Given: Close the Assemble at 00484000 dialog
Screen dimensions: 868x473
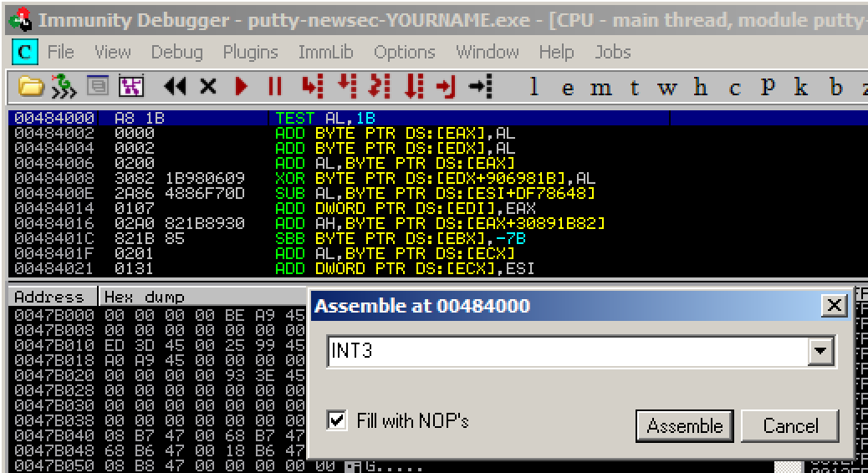Looking at the screenshot, I should (835, 305).
